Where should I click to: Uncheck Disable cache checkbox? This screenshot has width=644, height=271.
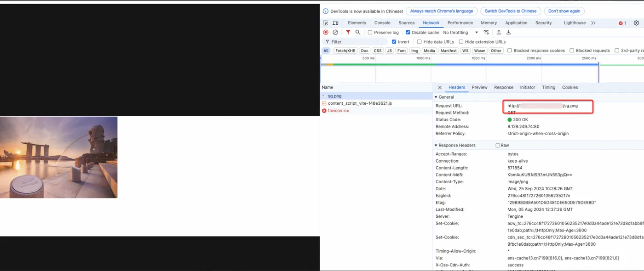click(408, 33)
